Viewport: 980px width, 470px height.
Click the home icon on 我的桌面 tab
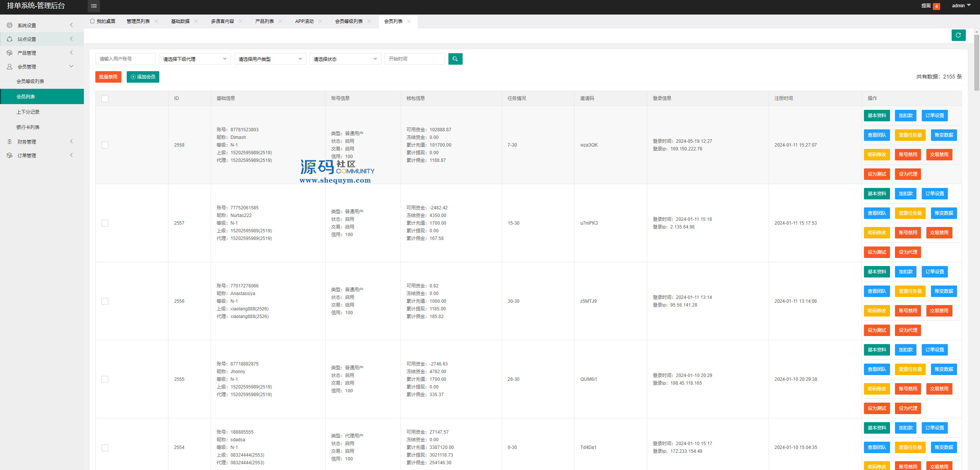tap(92, 21)
